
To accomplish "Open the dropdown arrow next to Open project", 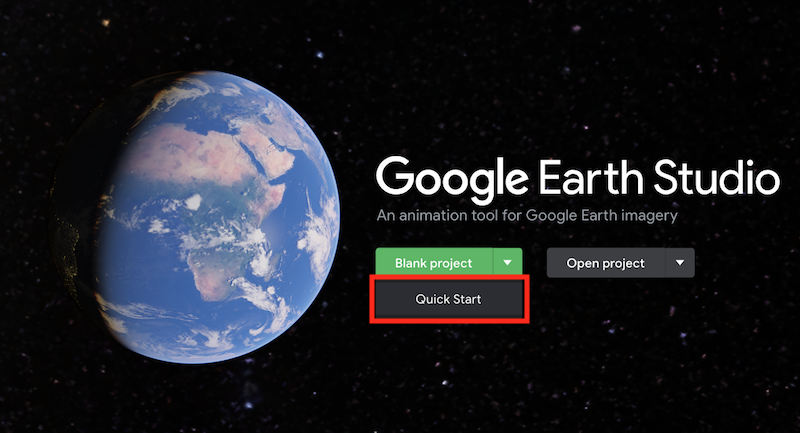I will click(680, 263).
